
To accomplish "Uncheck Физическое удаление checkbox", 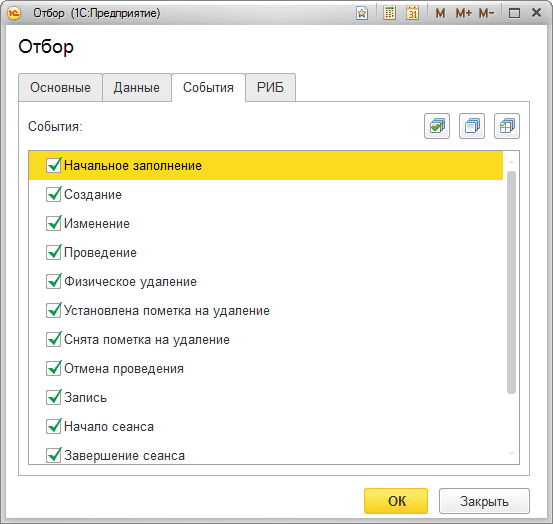I will (54, 281).
